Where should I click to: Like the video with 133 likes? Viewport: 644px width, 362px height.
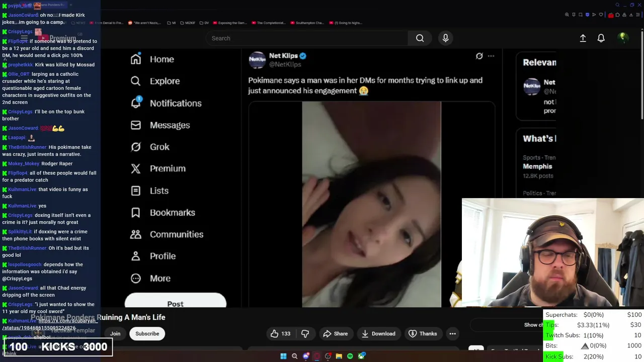(280, 333)
